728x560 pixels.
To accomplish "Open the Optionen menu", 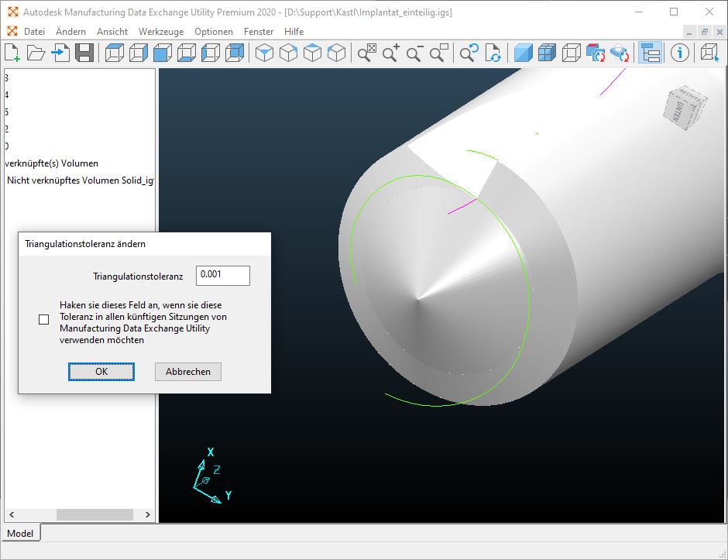I will point(213,32).
